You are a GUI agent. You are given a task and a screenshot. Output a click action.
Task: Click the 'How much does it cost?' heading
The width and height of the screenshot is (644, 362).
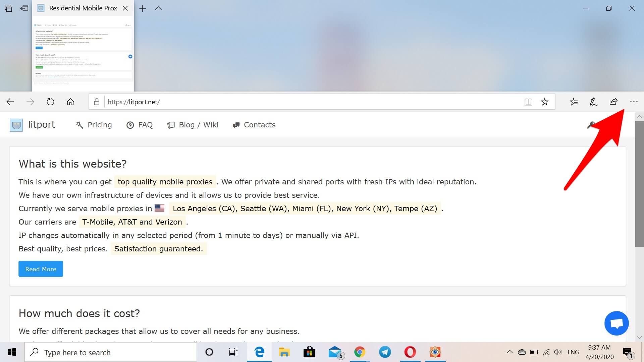(79, 313)
